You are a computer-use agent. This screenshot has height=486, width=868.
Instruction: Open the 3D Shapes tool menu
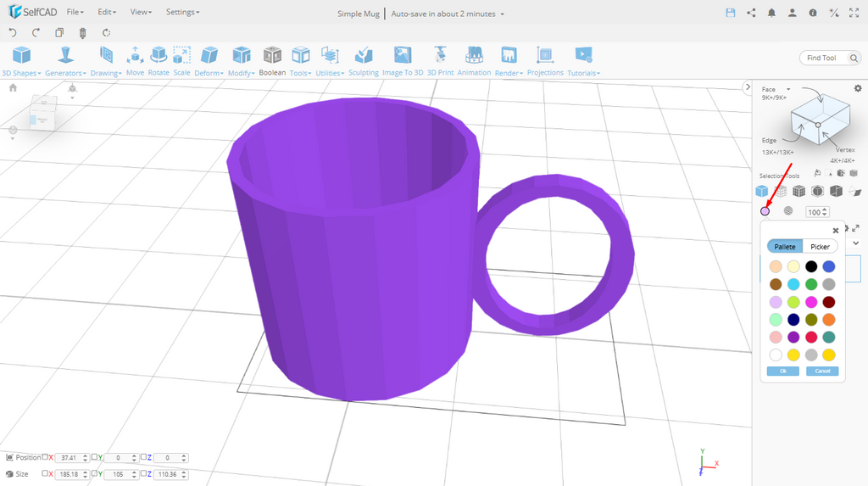click(21, 62)
